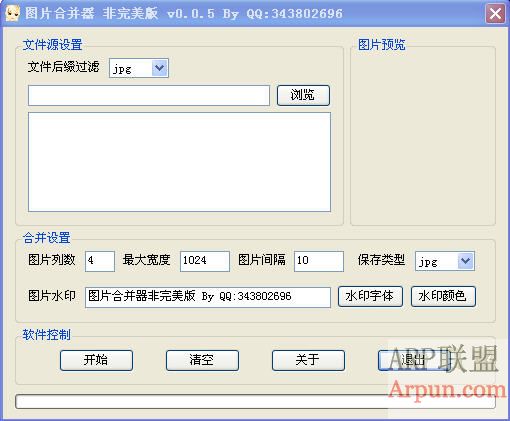
Task: Click the 浏览 browse button
Action: pos(303,95)
